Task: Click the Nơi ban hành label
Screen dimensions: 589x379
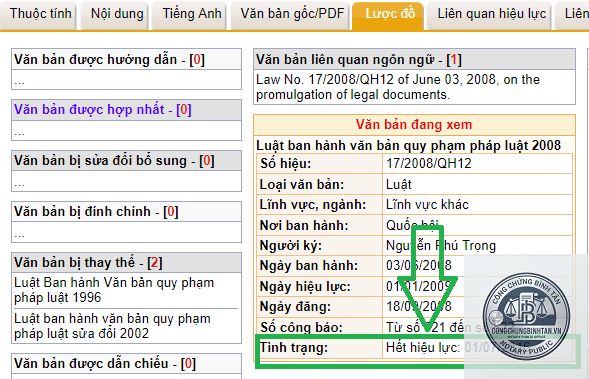Action: [x=304, y=225]
